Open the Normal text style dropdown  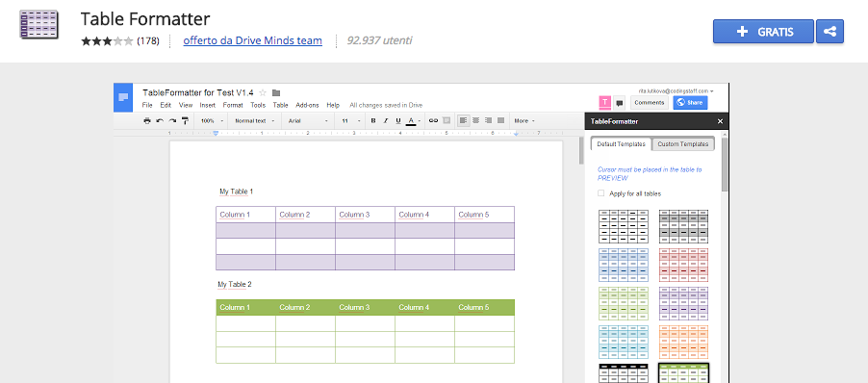click(x=255, y=120)
